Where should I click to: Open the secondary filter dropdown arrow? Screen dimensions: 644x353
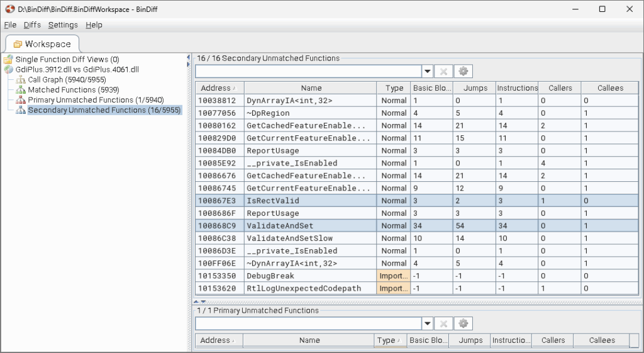428,71
